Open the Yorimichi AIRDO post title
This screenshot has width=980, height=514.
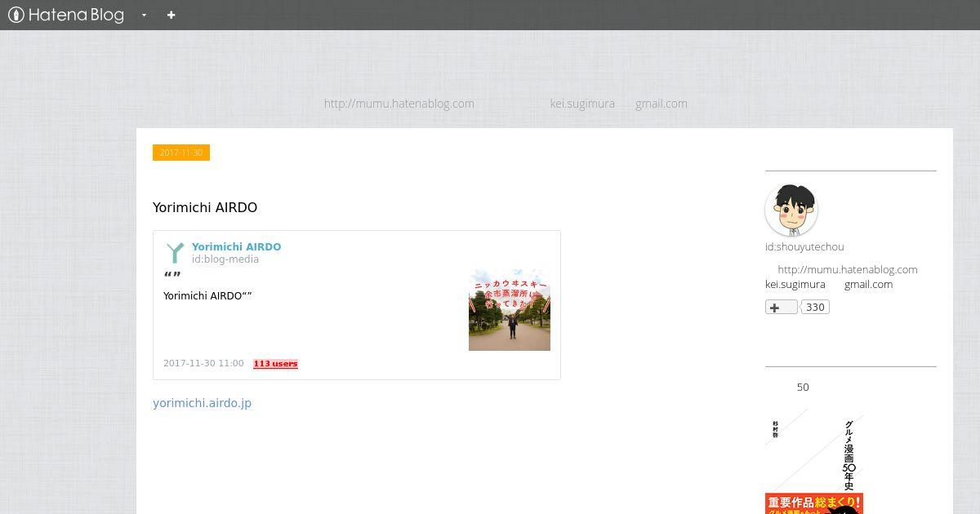205,207
